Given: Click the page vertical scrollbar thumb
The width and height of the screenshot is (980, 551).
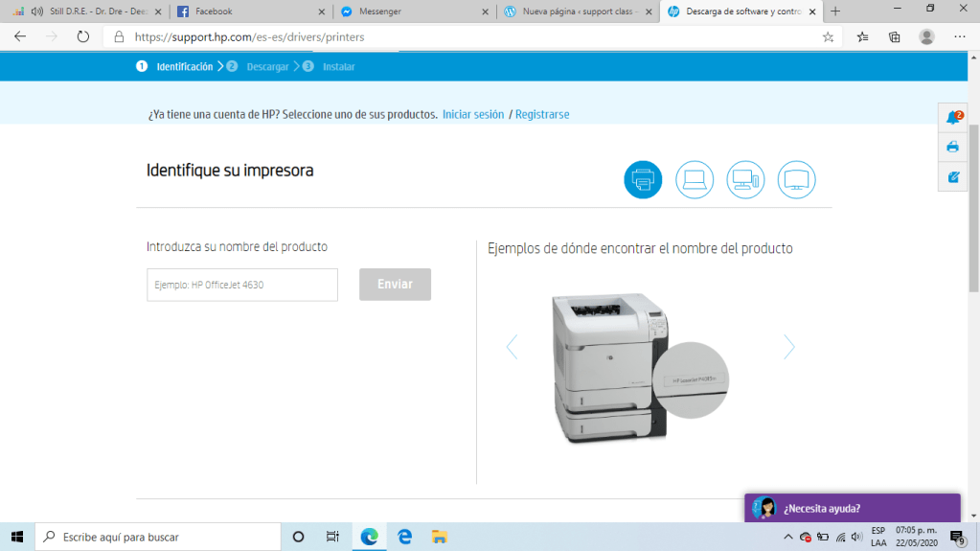Looking at the screenshot, I should click(973, 208).
